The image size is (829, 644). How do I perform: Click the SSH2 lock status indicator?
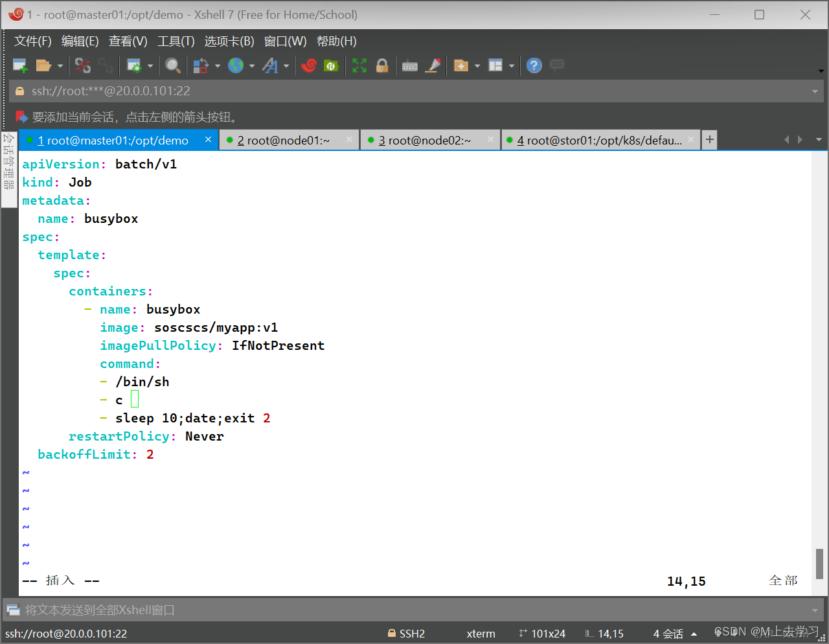[x=406, y=634]
